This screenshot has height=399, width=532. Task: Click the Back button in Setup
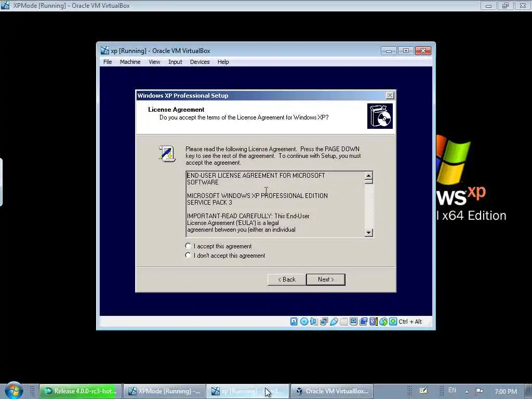[286, 280]
